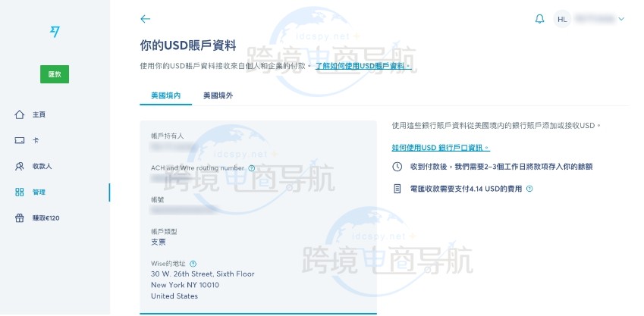Open 管理 in the sidebar

[x=39, y=192]
